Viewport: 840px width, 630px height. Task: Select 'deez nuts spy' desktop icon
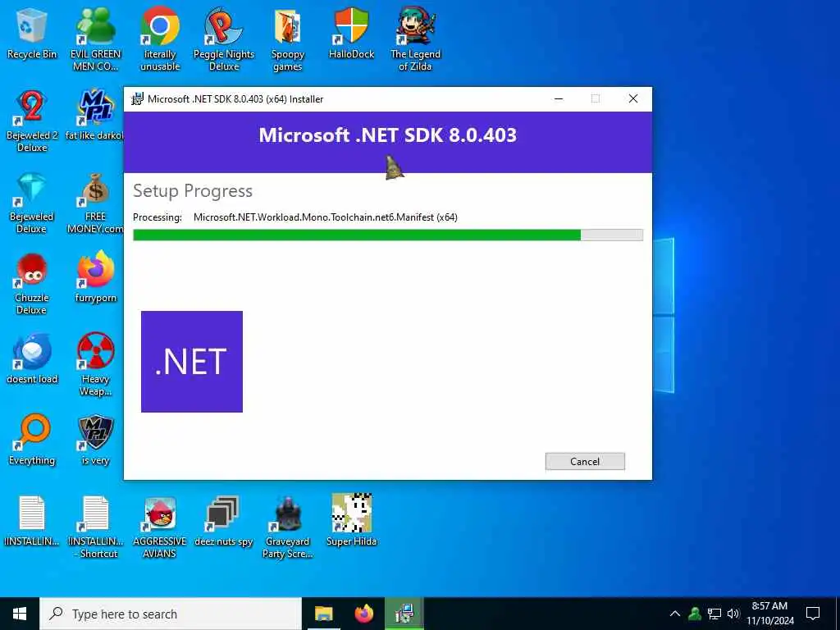(223, 521)
